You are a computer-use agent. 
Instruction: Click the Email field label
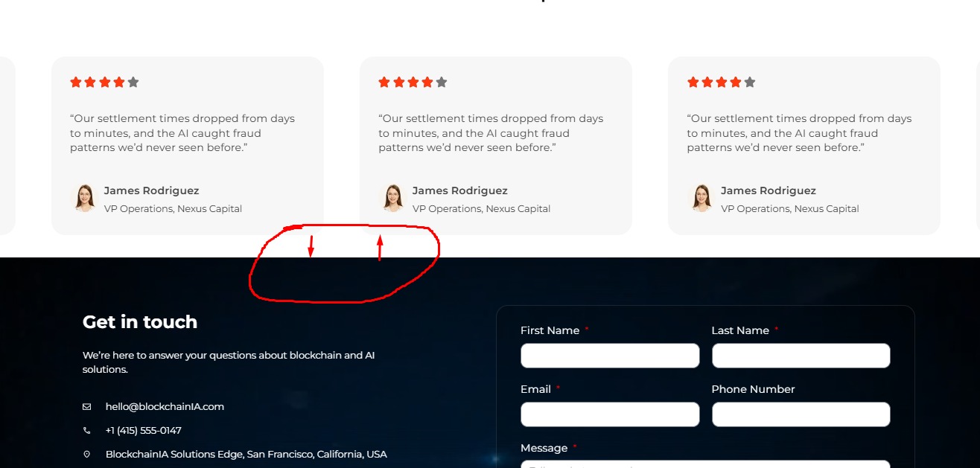point(535,389)
